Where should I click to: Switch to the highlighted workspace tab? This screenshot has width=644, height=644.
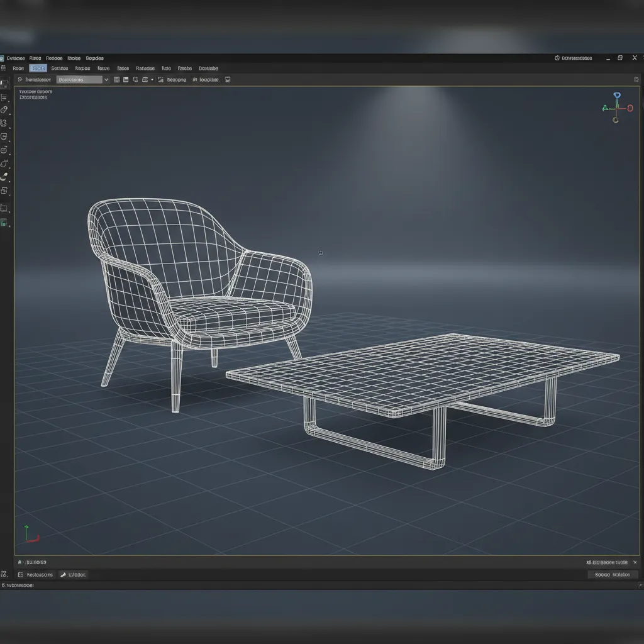(38, 68)
